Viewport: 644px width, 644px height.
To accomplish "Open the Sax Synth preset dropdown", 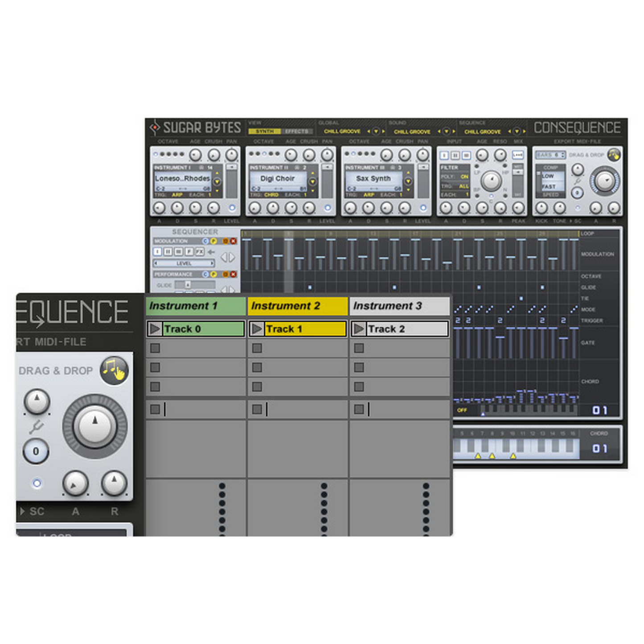I will 408,181.
